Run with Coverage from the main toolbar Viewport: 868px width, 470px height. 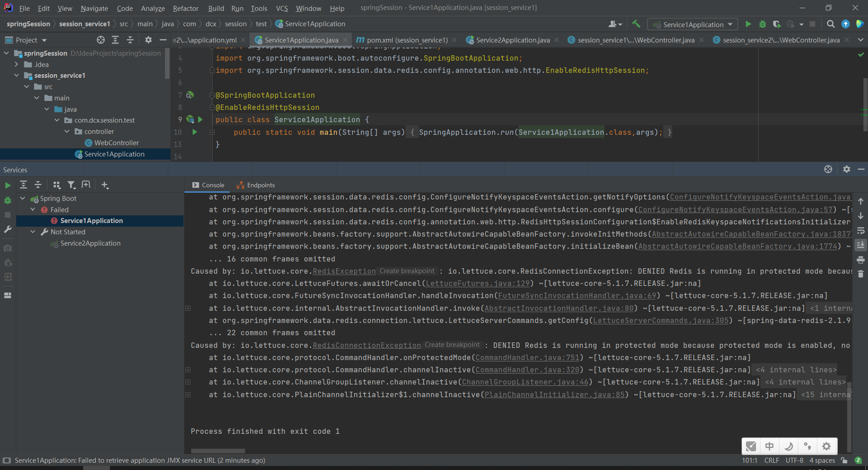(x=777, y=24)
